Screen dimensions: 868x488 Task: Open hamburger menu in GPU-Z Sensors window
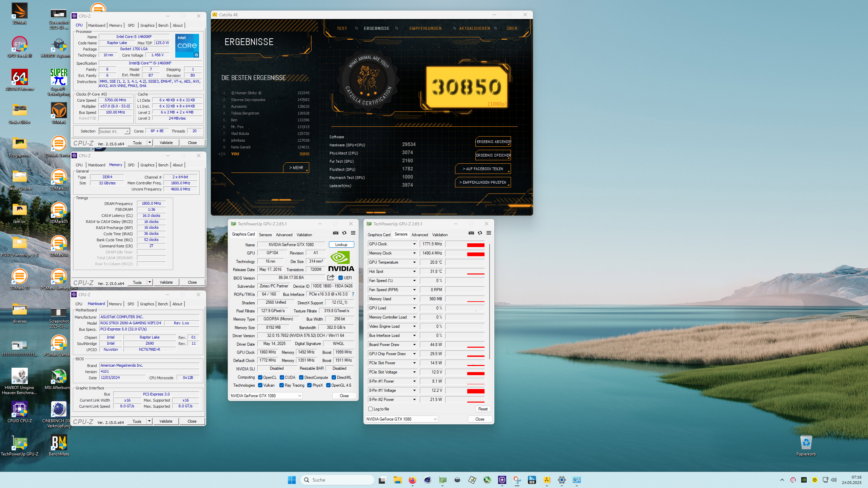489,233
